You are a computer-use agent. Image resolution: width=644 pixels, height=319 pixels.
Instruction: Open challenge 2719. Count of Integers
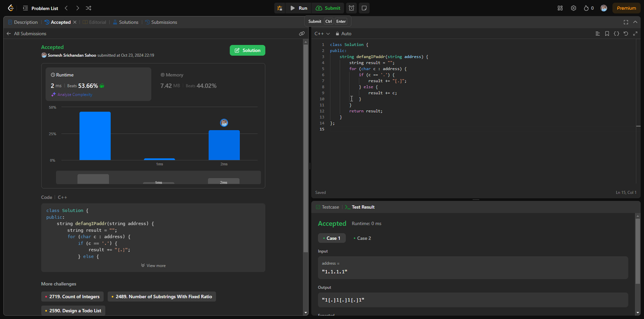(x=72, y=296)
